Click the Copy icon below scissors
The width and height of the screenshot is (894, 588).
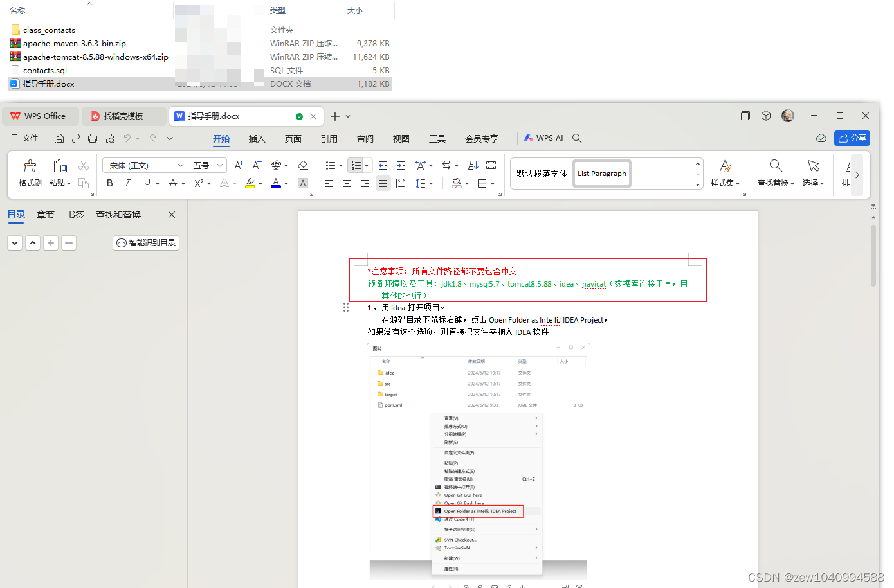click(x=84, y=183)
